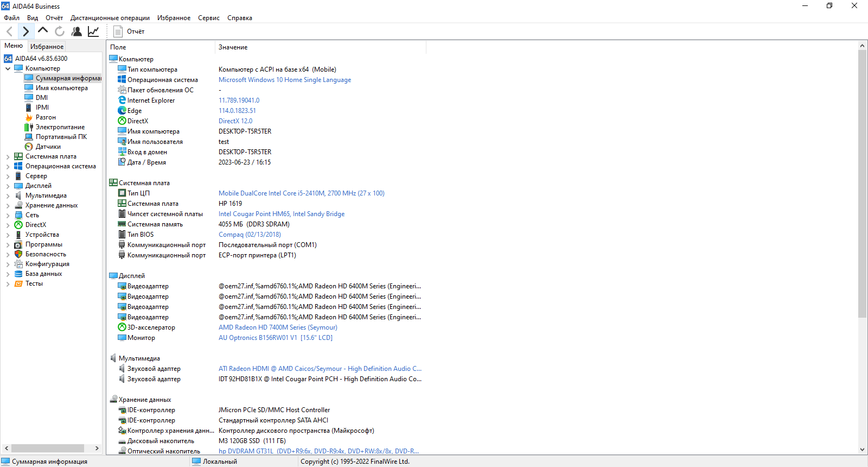Click the Refresh icon in toolbar
The height and width of the screenshot is (467, 868).
[x=60, y=31]
